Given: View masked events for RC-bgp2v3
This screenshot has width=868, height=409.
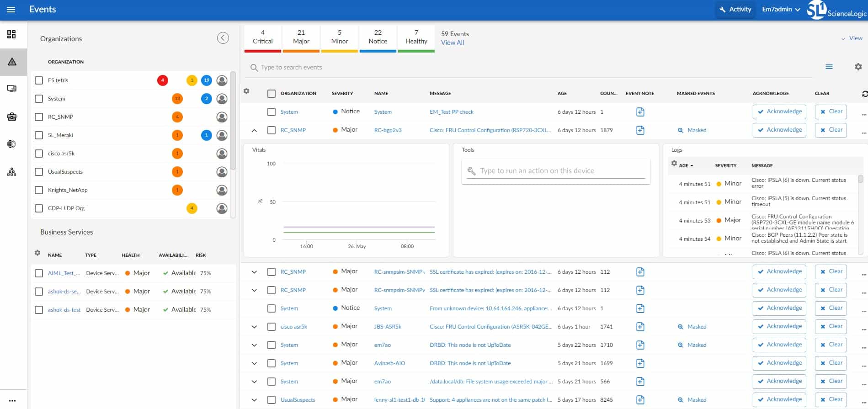Looking at the screenshot, I should (x=692, y=130).
